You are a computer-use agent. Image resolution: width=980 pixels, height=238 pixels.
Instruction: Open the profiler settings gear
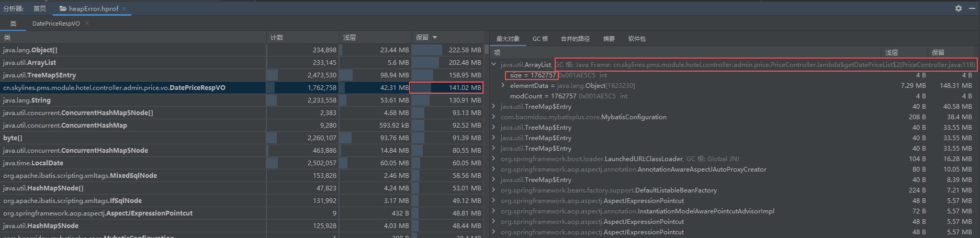tap(959, 8)
